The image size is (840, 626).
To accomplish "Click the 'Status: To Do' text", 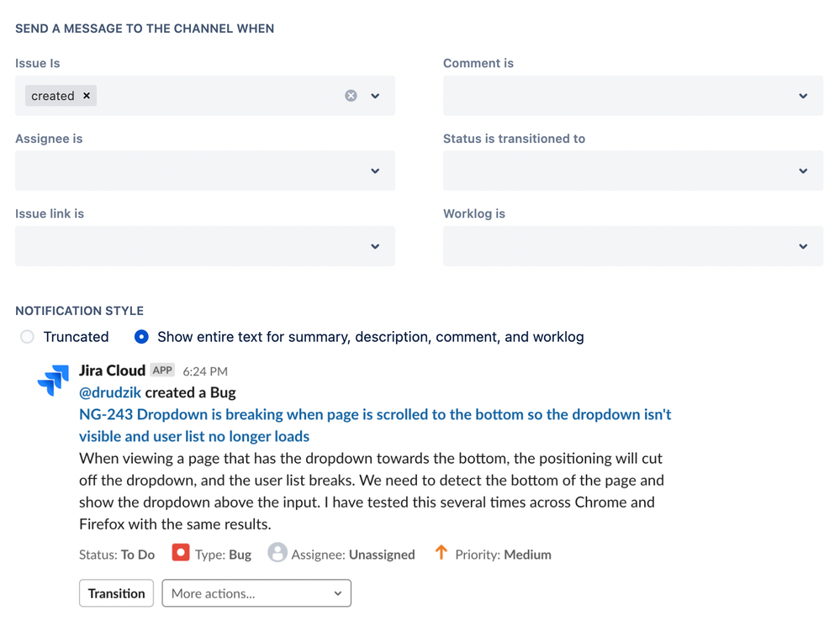I will tap(117, 555).
